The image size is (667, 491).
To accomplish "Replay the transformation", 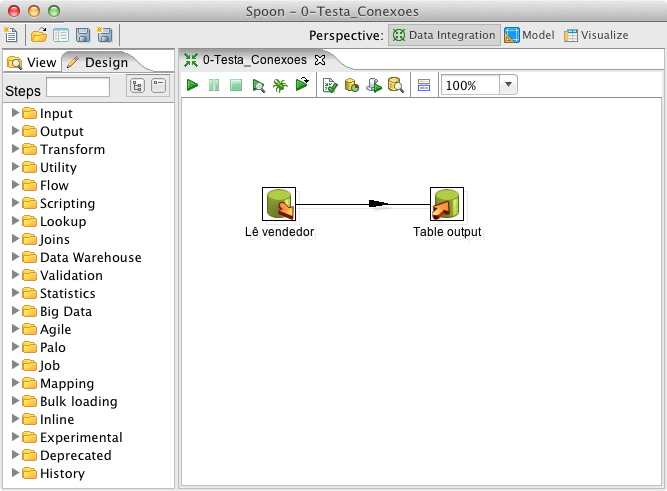I will click(x=302, y=84).
